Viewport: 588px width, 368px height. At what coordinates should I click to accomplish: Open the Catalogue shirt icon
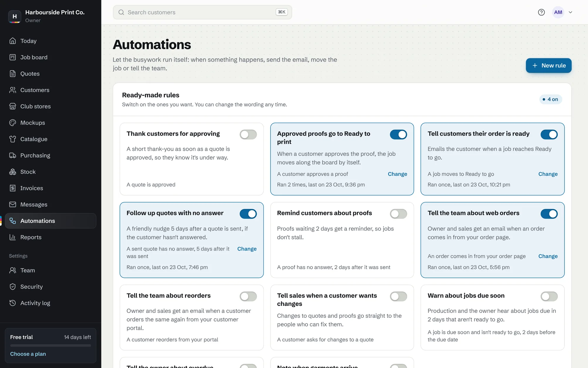(x=13, y=139)
